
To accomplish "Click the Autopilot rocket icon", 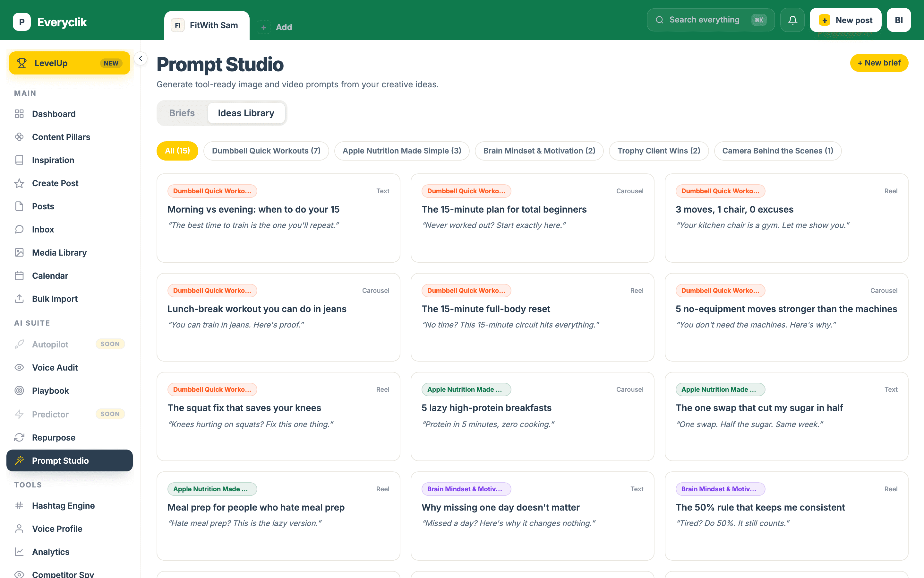I will pyautogui.click(x=19, y=345).
